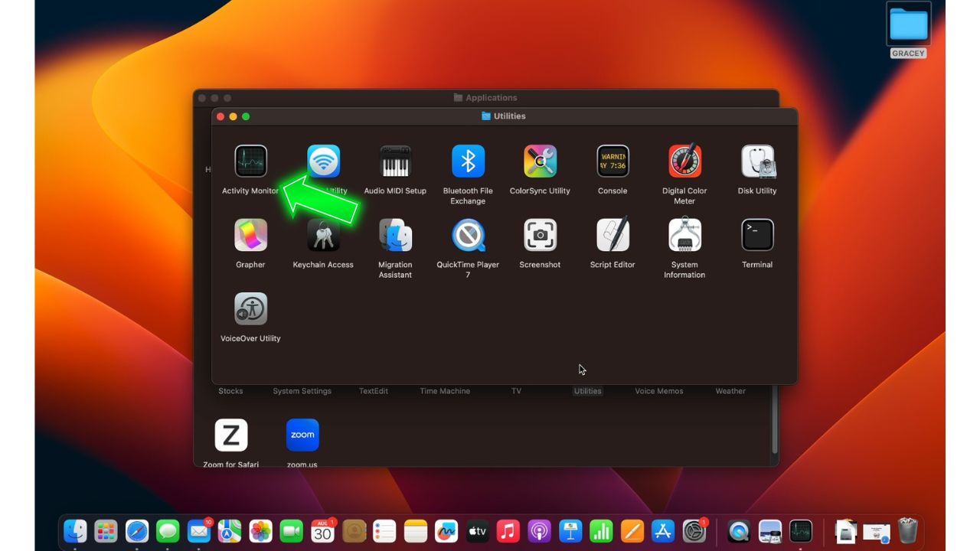Open ColorSync Utility
The width and height of the screenshot is (980, 551).
click(x=540, y=161)
